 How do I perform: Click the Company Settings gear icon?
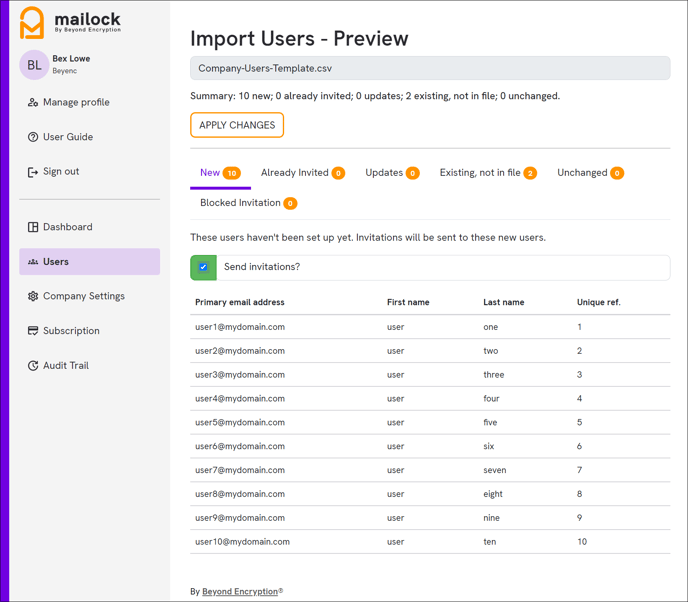point(33,296)
